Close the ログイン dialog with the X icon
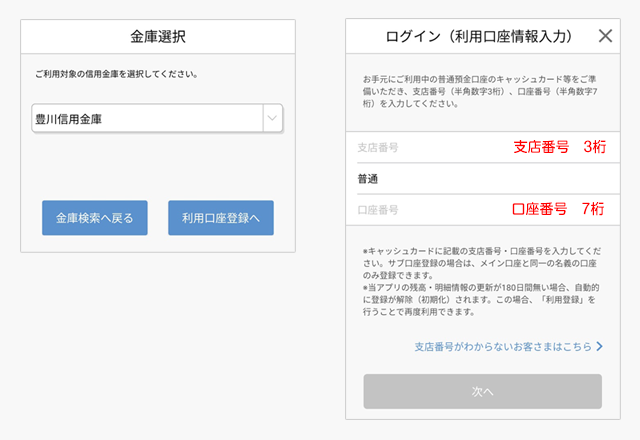This screenshot has height=440, width=640. (605, 36)
